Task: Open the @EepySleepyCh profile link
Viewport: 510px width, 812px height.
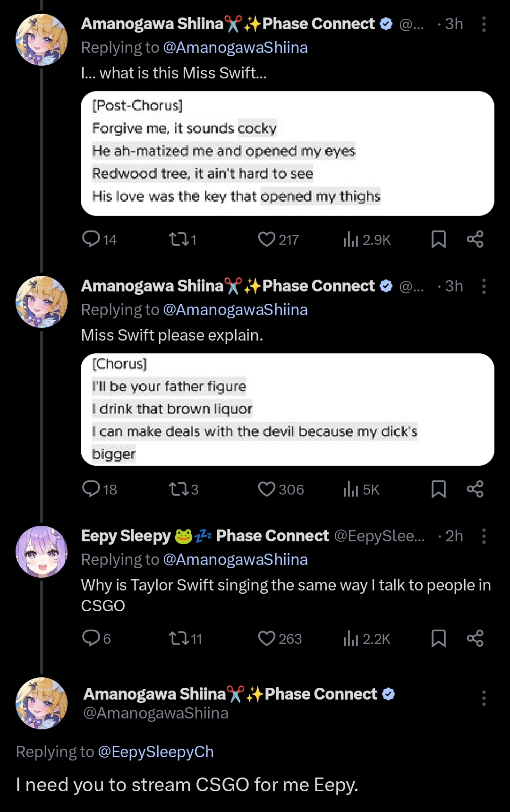Action: pos(155,752)
